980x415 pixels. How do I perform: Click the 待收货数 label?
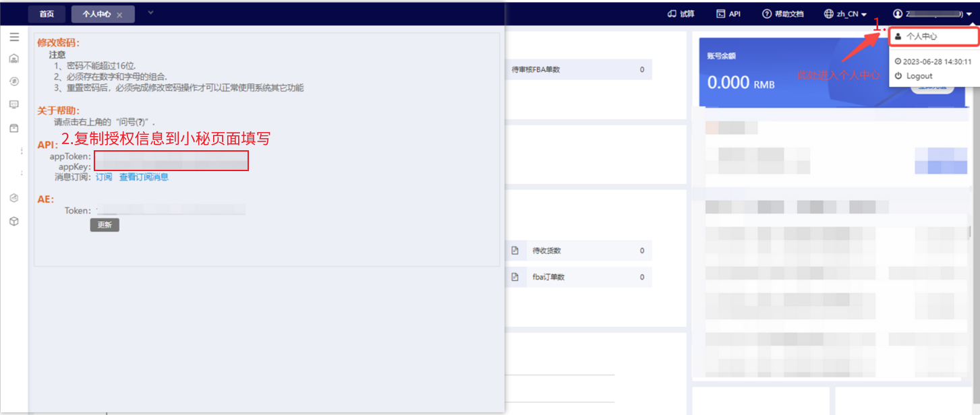point(546,251)
